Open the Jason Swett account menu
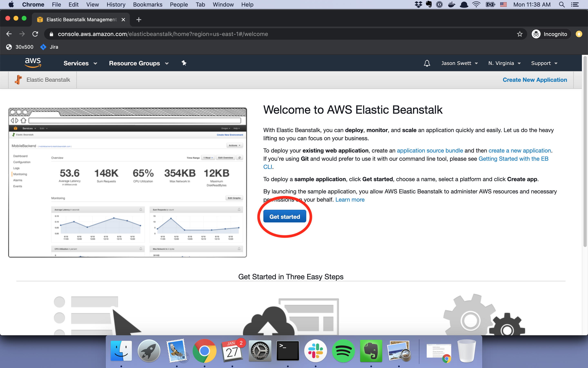 (459, 63)
